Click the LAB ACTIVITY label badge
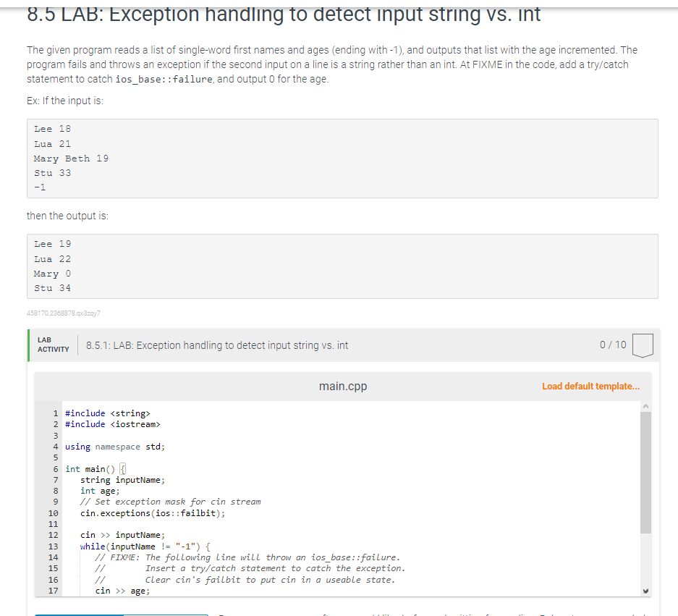The image size is (678, 616). tap(51, 345)
